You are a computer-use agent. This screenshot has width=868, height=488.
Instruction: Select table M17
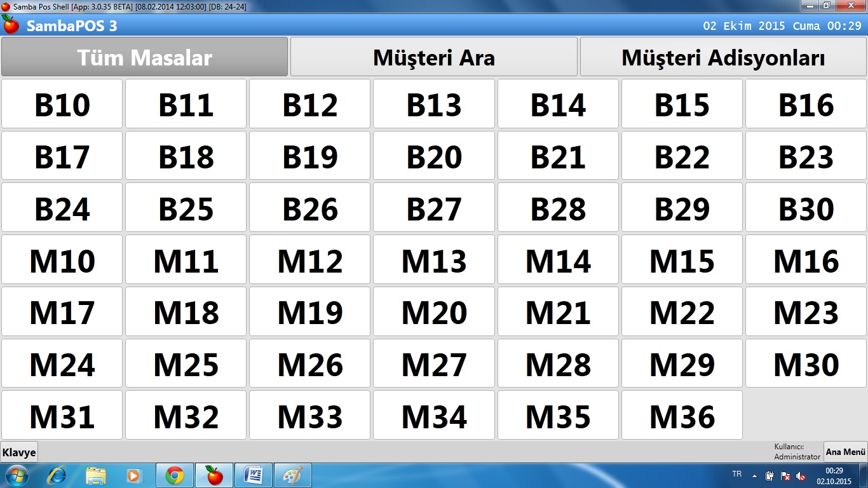tap(62, 311)
